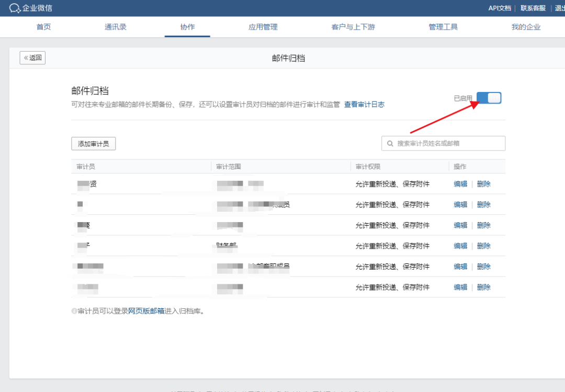Click the 退出 link to log out
The image size is (565, 392).
559,8
